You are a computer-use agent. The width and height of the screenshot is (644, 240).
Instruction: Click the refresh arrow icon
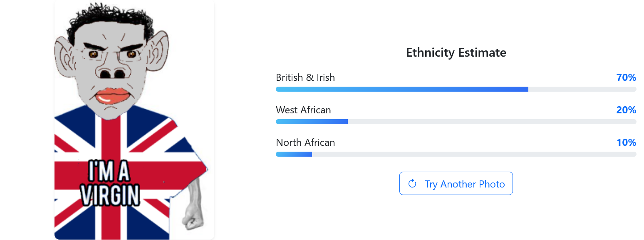[x=412, y=183]
